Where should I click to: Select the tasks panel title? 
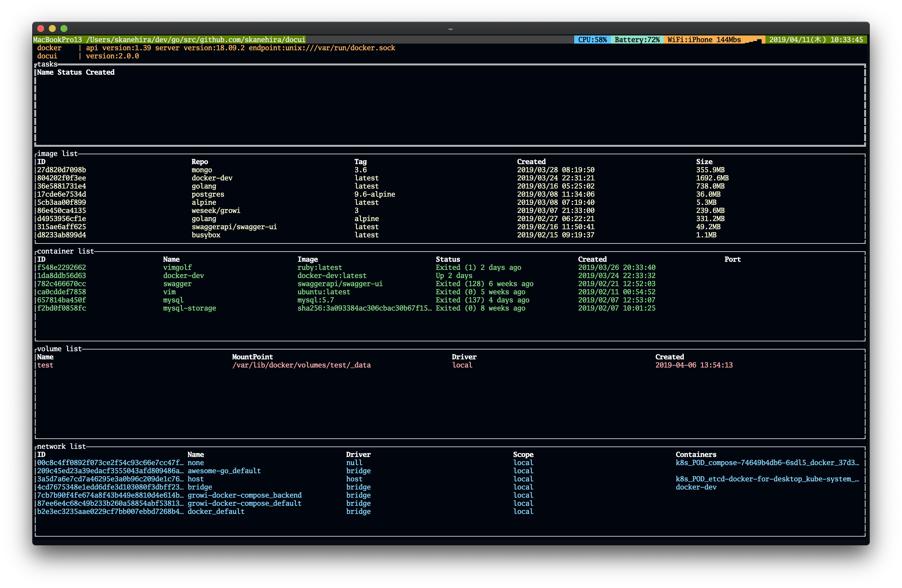tap(47, 64)
